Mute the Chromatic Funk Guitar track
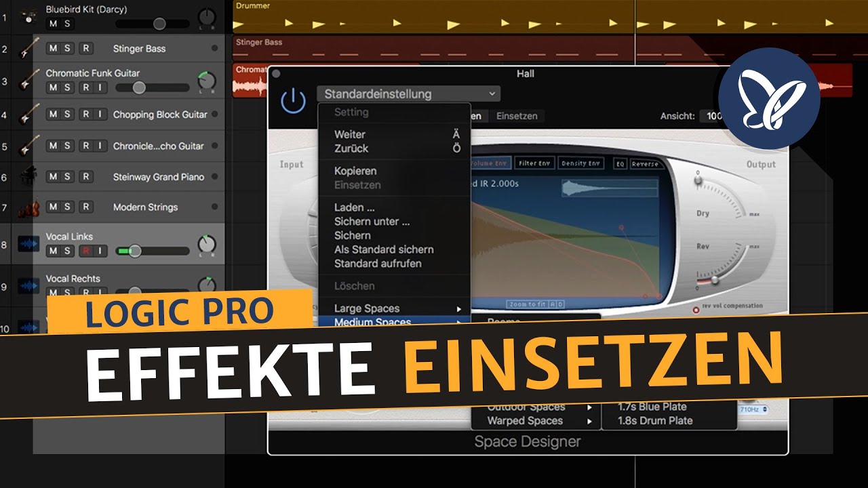The image size is (868, 488). [53, 87]
